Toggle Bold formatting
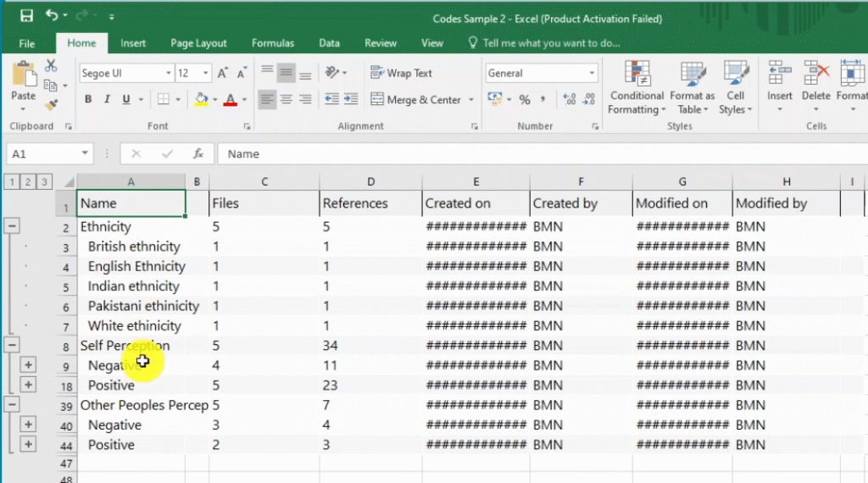This screenshot has width=868, height=483. point(88,100)
